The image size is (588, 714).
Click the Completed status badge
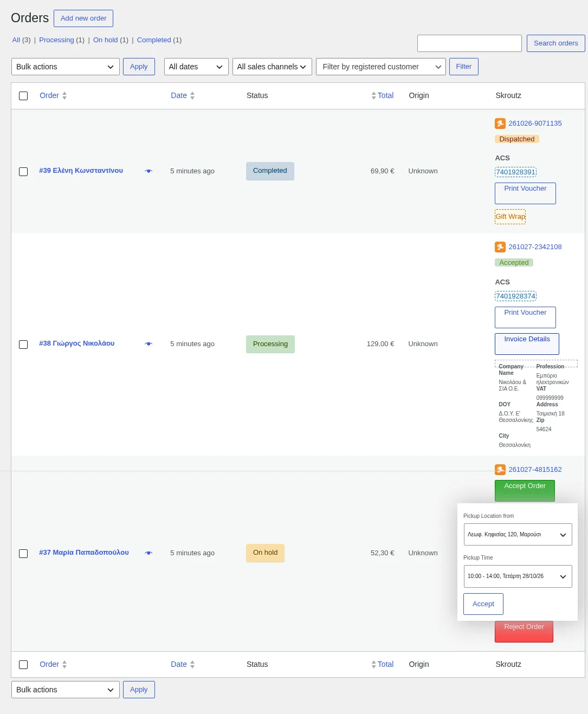click(x=270, y=171)
